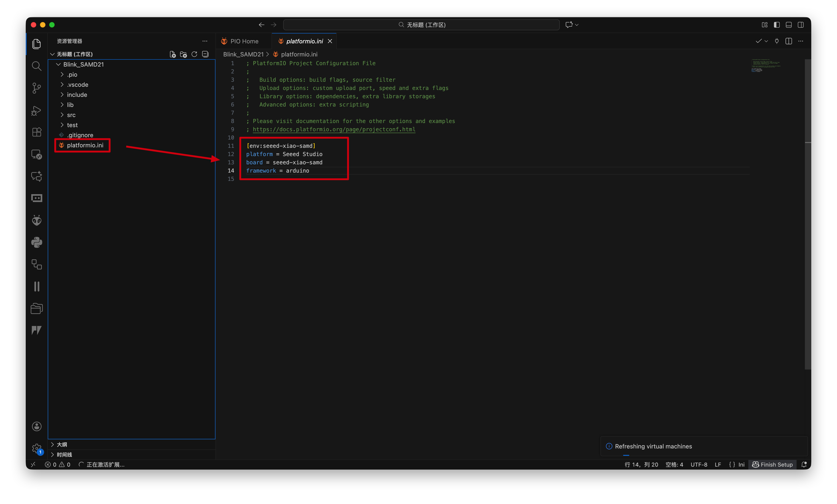Open the Source Control view
837x504 pixels.
click(x=36, y=88)
